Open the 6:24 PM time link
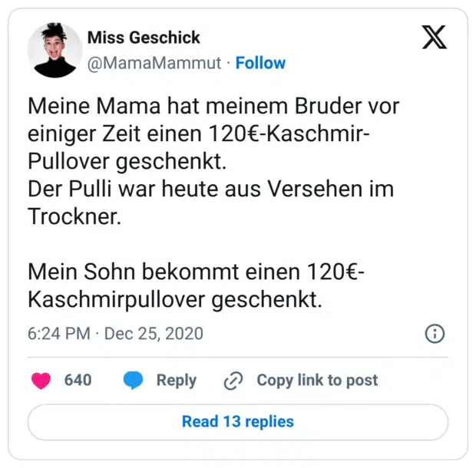The image size is (476, 468). [58, 334]
